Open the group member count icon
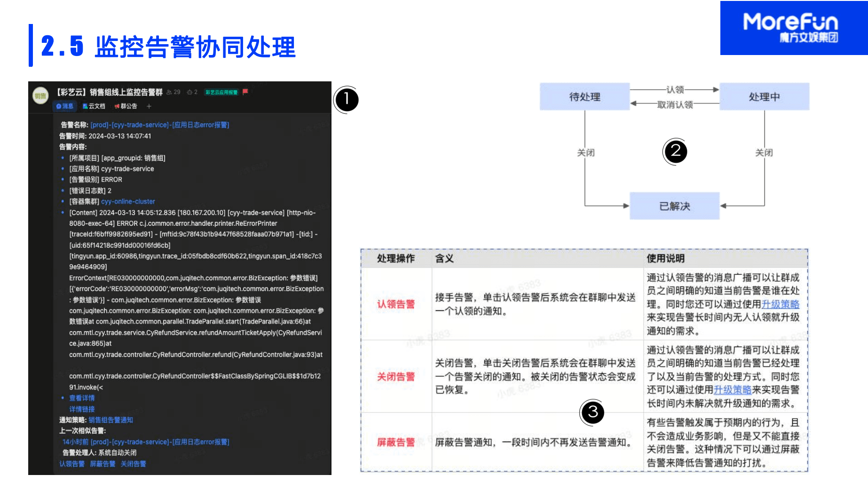This screenshot has width=868, height=491. tap(169, 92)
